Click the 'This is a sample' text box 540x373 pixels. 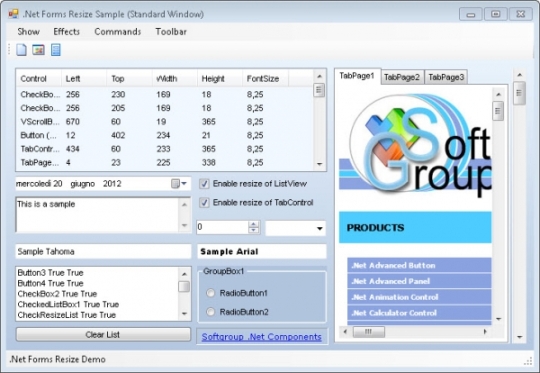(x=103, y=215)
